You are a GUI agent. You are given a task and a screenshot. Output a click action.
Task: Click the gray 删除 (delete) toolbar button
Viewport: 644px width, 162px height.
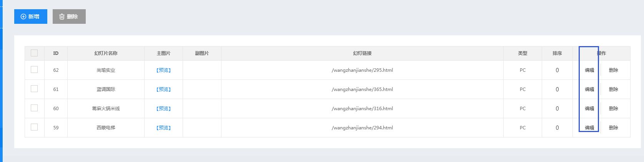[x=69, y=17]
